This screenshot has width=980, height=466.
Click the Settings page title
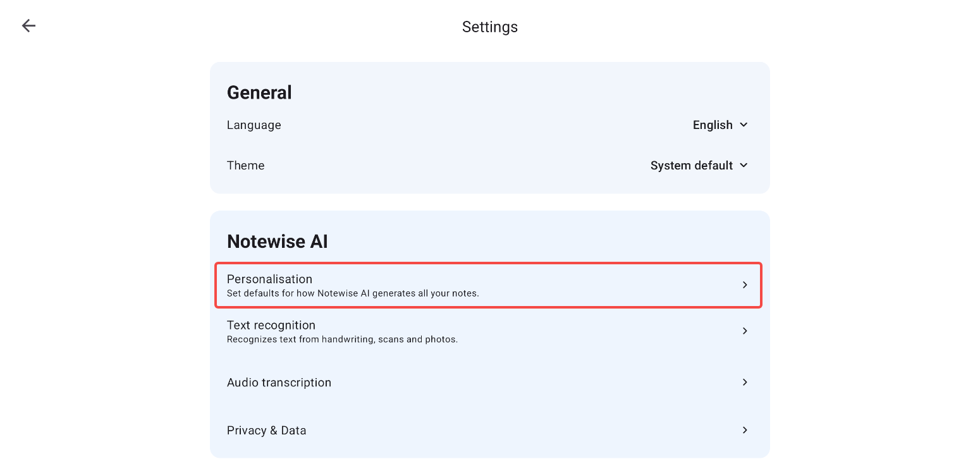tap(490, 27)
